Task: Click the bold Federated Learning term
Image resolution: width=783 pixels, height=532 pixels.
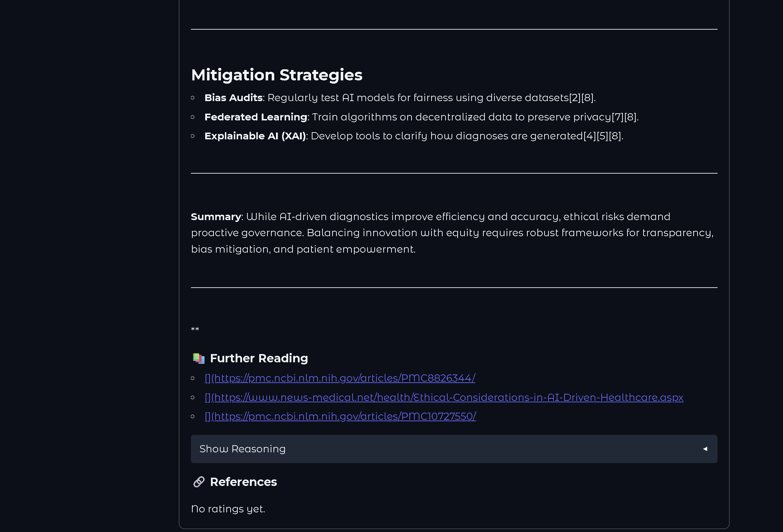Action: (256, 117)
